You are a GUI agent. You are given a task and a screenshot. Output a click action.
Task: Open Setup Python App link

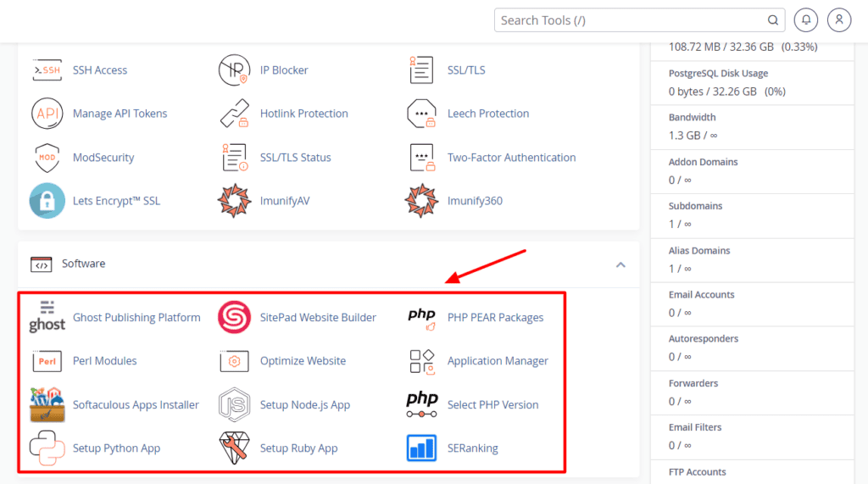pyautogui.click(x=116, y=448)
